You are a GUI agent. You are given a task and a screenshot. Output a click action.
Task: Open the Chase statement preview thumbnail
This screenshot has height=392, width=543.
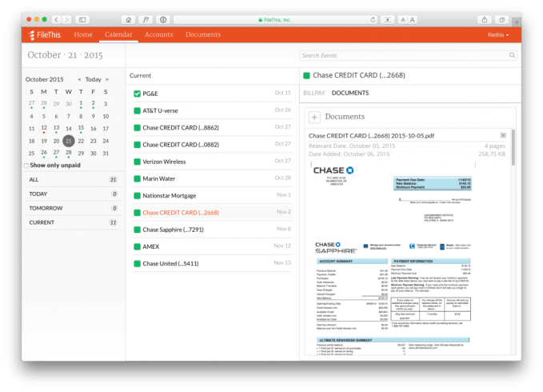(393, 258)
